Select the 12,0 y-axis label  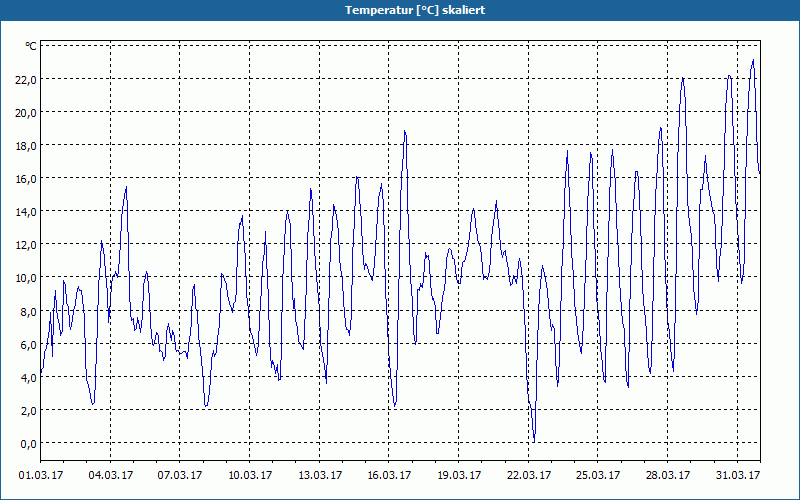[28, 245]
